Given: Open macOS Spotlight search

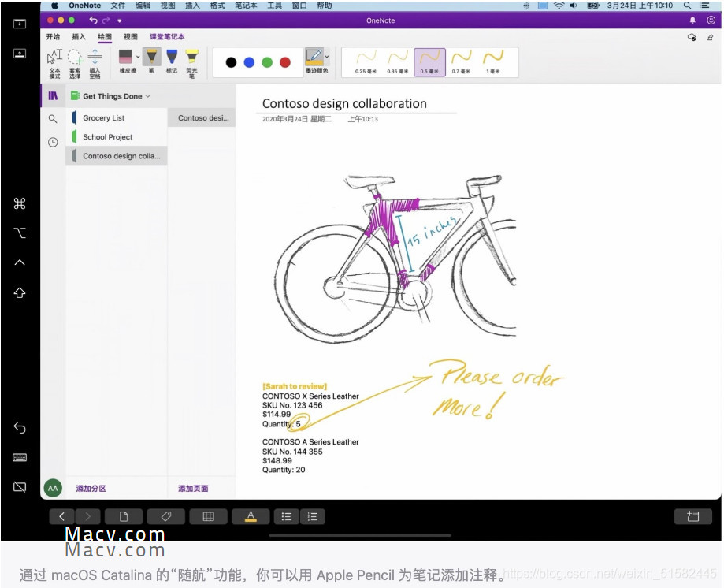Looking at the screenshot, I should tap(687, 6).
